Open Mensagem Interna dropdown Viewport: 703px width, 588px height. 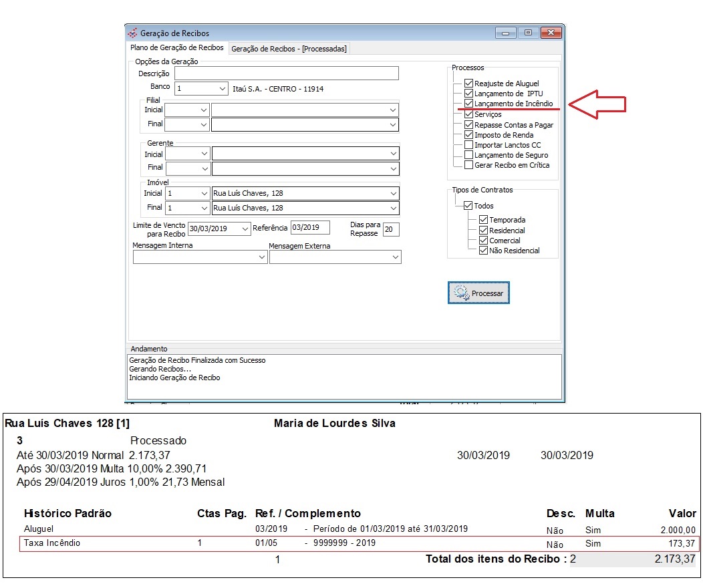pos(262,257)
